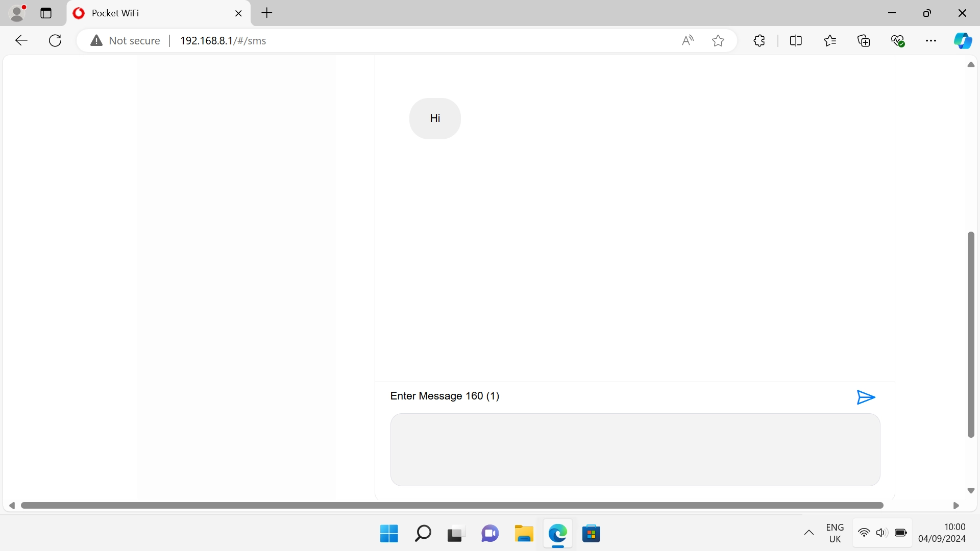Expand hidden icons in the system tray
The image size is (980, 551).
tap(809, 533)
